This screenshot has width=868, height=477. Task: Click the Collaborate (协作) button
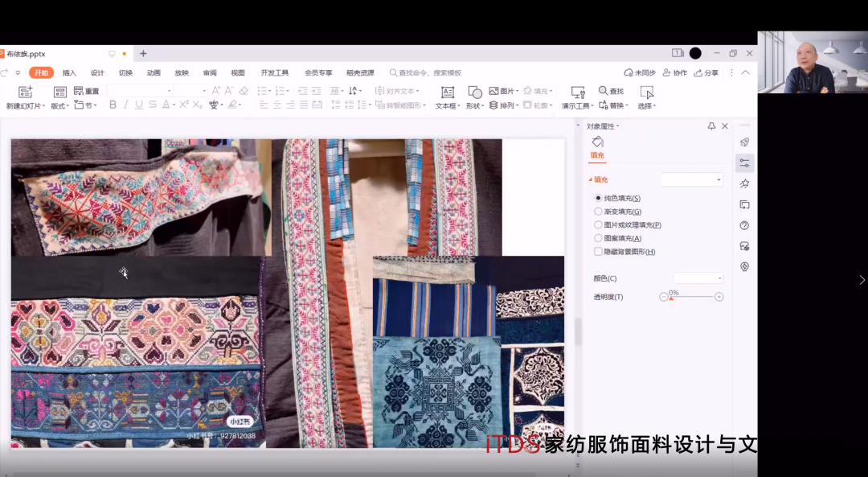point(675,72)
